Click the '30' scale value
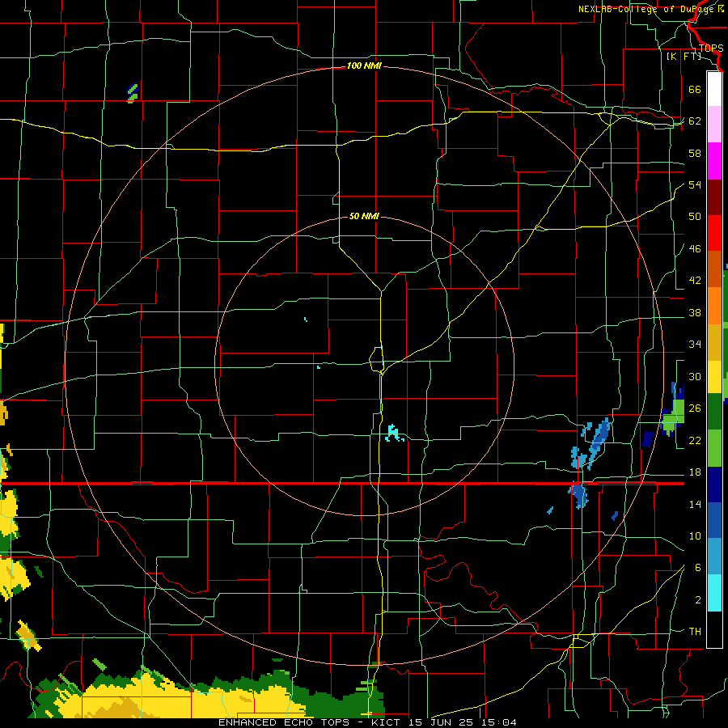 pyautogui.click(x=695, y=376)
